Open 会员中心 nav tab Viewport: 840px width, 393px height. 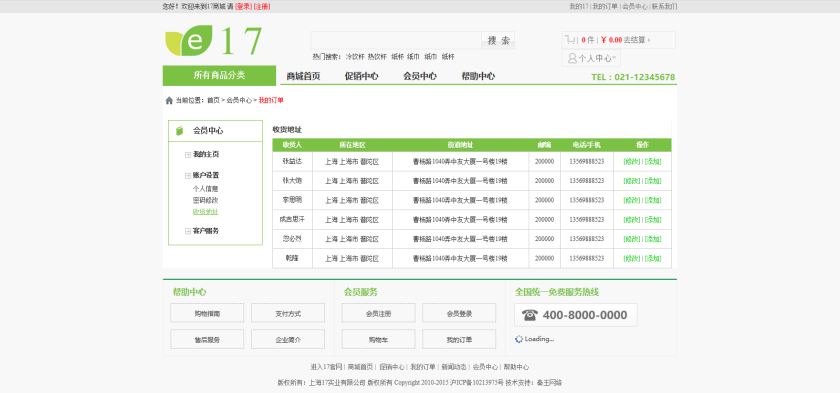pyautogui.click(x=420, y=76)
